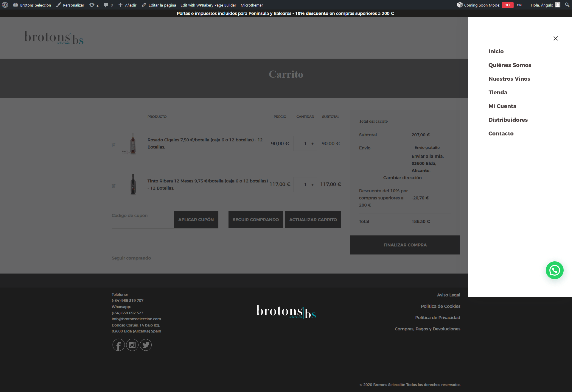Open the Tinto Ribera bottle thumbnail

[133, 184]
